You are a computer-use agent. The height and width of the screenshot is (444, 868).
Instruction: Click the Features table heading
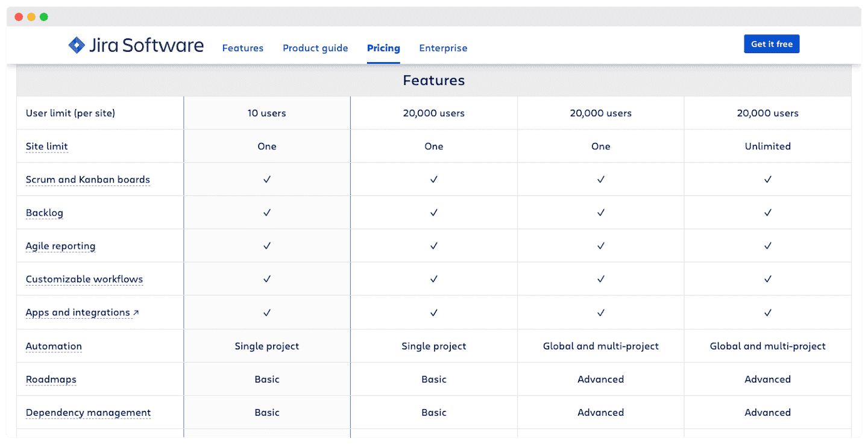(434, 81)
